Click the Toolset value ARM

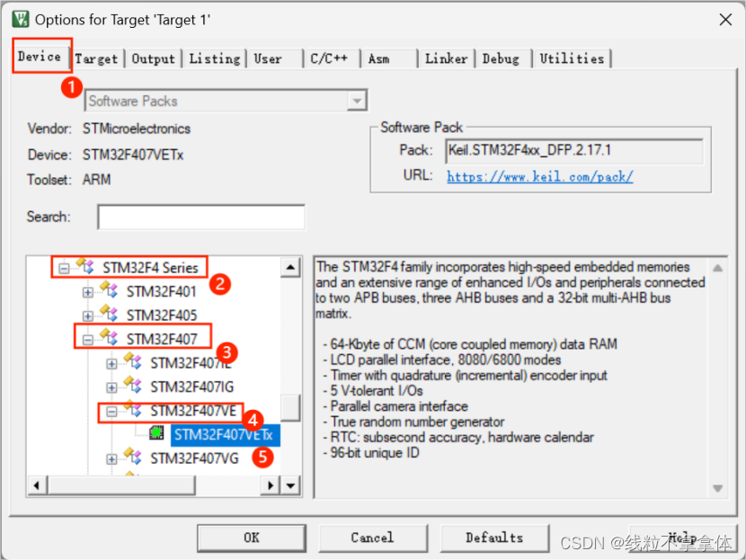(96, 180)
